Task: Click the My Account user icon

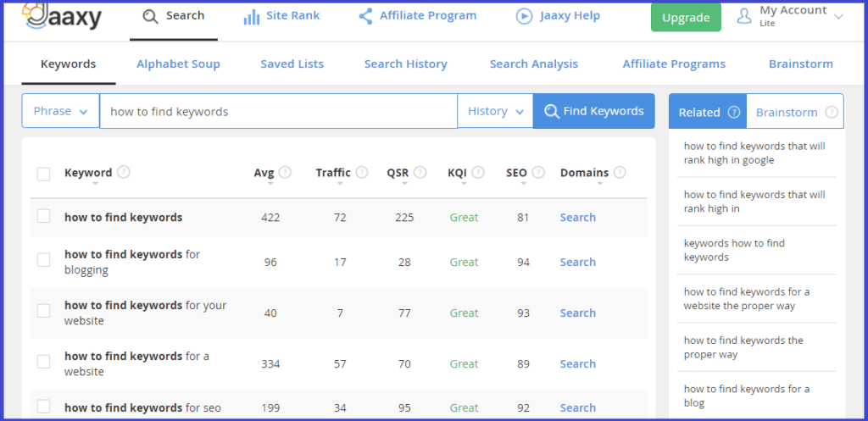Action: [x=744, y=16]
